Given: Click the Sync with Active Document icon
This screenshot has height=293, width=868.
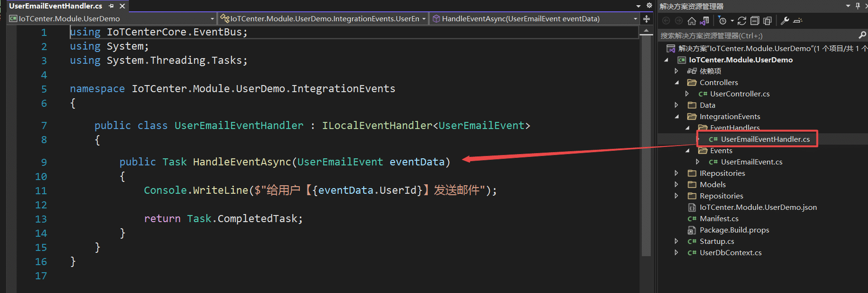Looking at the screenshot, I should pos(742,21).
